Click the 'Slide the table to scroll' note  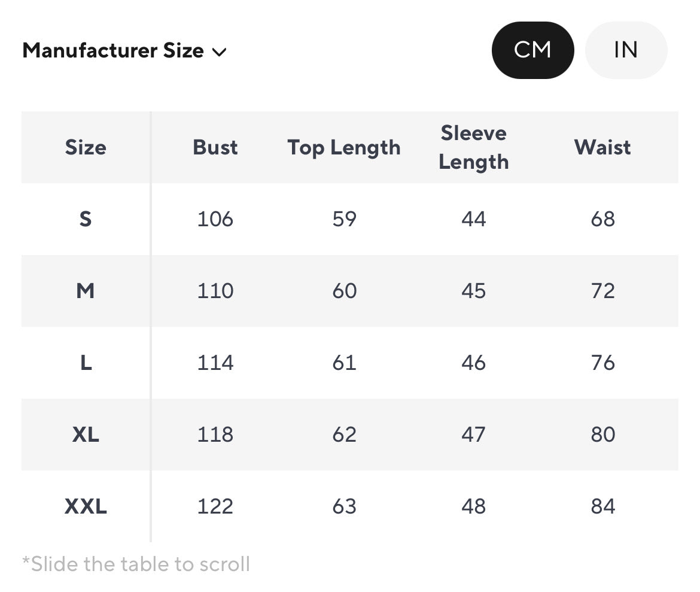pyautogui.click(x=136, y=564)
